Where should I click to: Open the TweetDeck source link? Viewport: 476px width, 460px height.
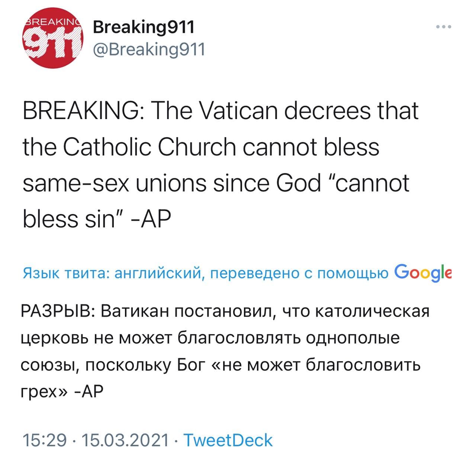[228, 440]
